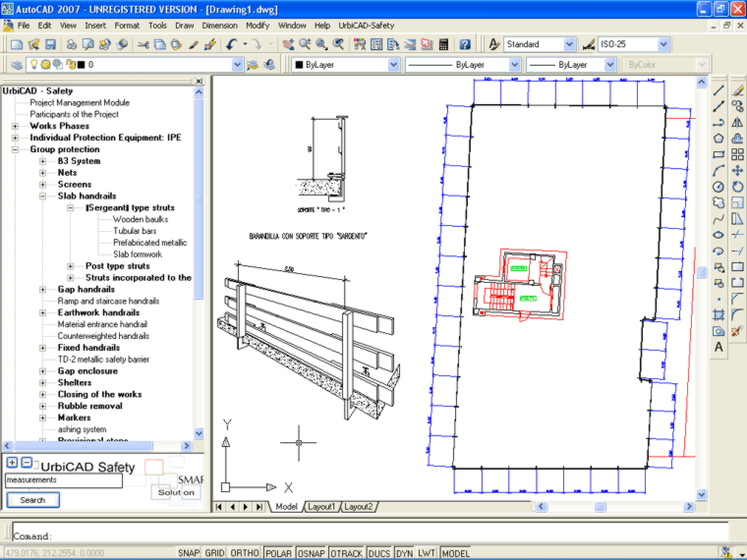Viewport: 747px width, 560px height.
Task: Select the Move modify tool
Action: [737, 171]
